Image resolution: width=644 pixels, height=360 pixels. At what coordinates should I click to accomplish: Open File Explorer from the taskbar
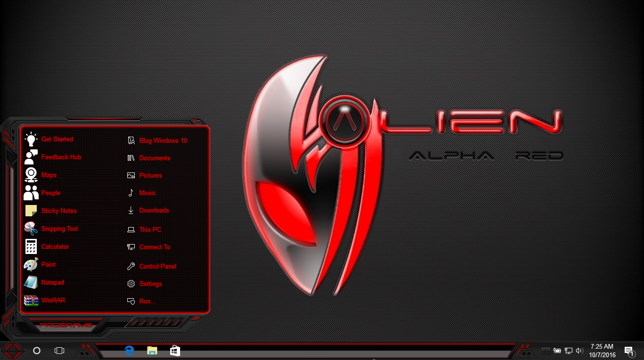(x=152, y=351)
